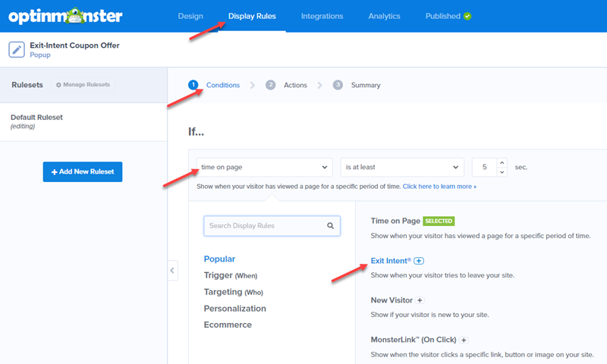Image resolution: width=607 pixels, height=364 pixels.
Task: Click 'Exit-Intent Coupon Offer' campaign title
Action: click(74, 45)
